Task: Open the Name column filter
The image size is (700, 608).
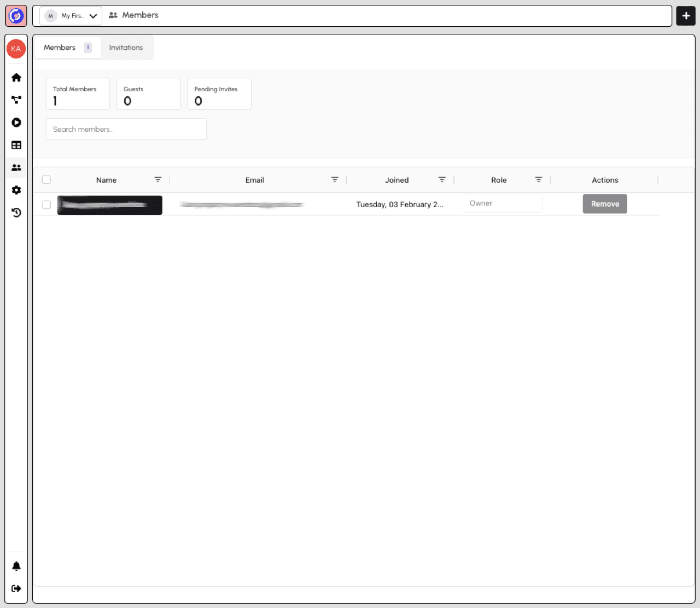Action: (158, 179)
